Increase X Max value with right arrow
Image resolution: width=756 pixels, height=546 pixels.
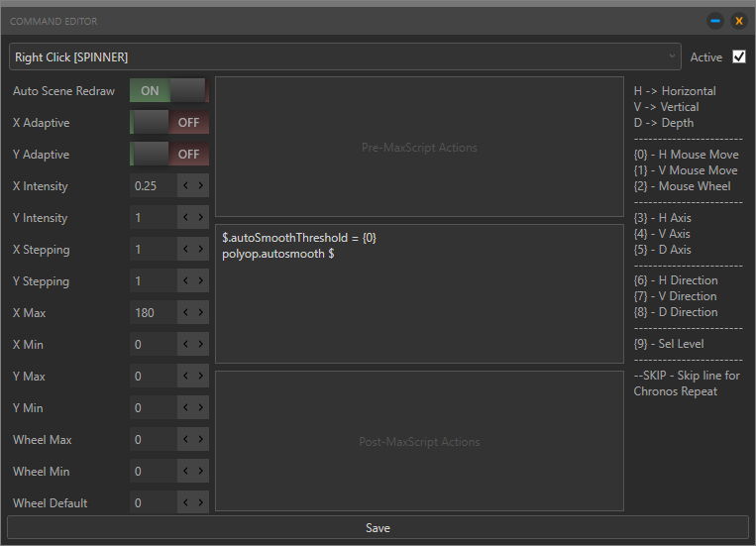(201, 313)
